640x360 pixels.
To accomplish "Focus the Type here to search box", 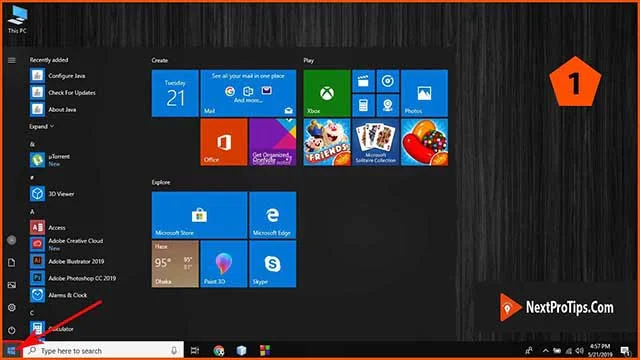I will click(x=103, y=351).
